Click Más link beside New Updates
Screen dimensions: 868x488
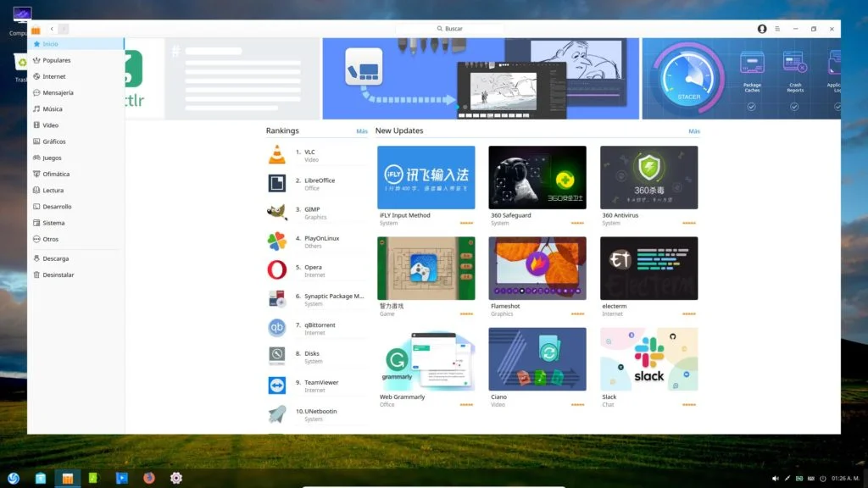pos(694,131)
